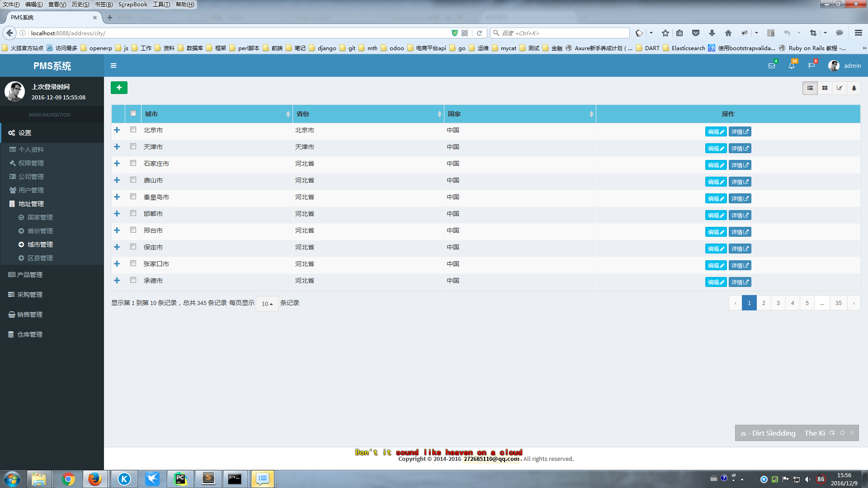
Task: Expand the 天津市 row details
Action: click(x=117, y=147)
